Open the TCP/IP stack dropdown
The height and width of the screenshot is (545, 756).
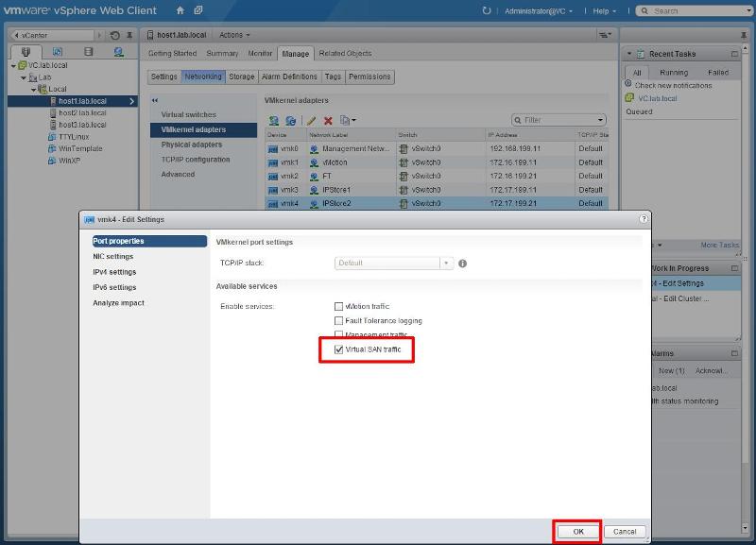point(446,264)
